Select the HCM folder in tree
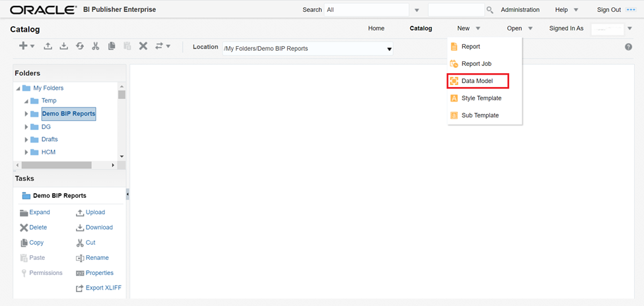 click(48, 152)
